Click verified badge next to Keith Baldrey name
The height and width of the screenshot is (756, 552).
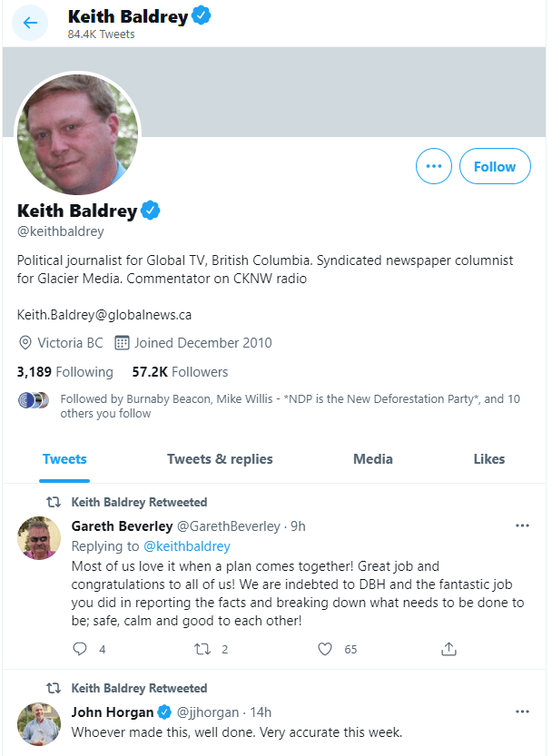(151, 211)
